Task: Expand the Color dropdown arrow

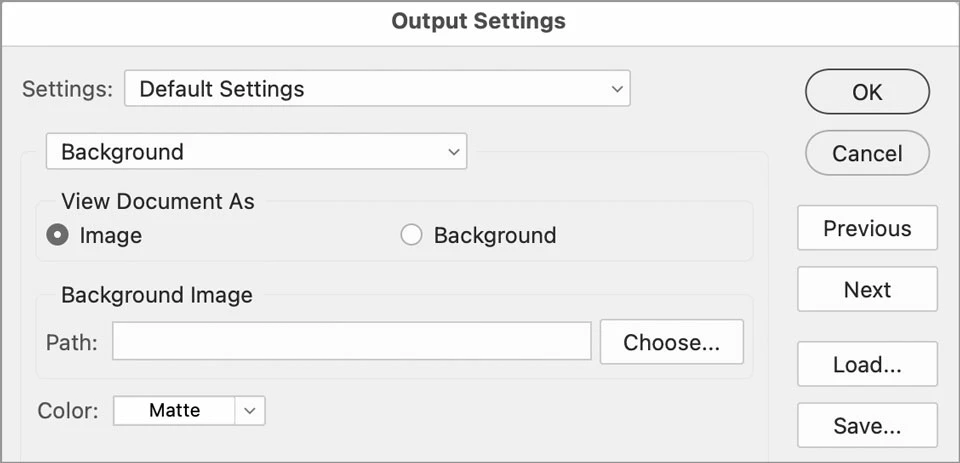Action: click(250, 410)
